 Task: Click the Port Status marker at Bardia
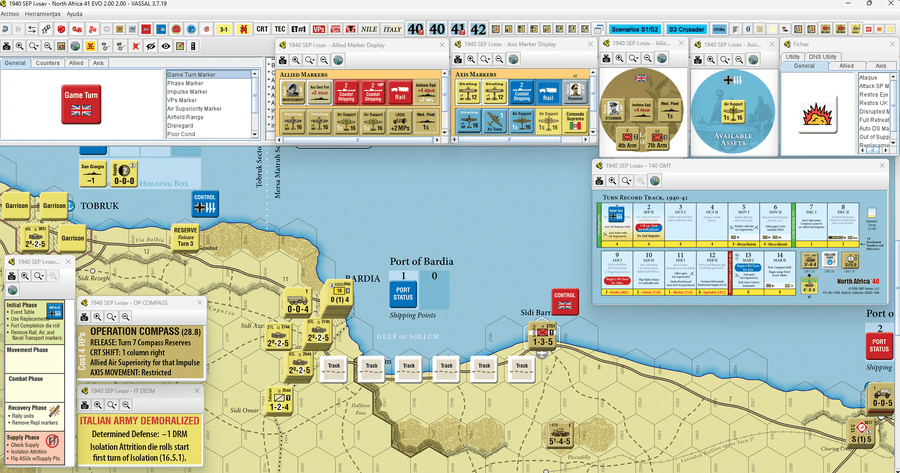coord(403,293)
